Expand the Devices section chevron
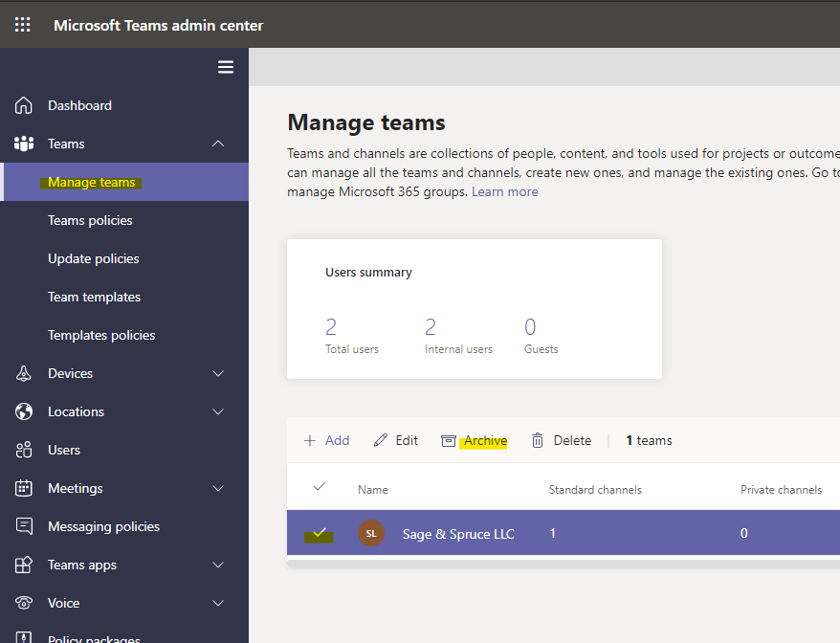This screenshot has height=643, width=840. click(x=218, y=373)
